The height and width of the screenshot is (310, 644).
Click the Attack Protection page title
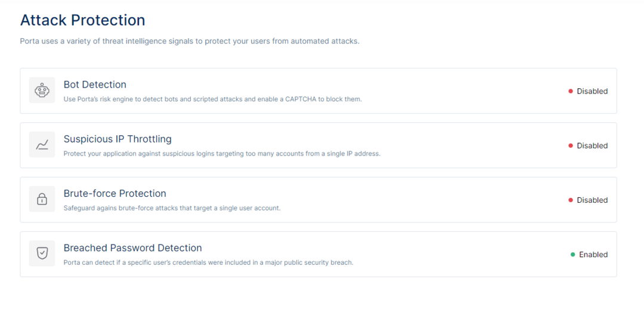82,20
